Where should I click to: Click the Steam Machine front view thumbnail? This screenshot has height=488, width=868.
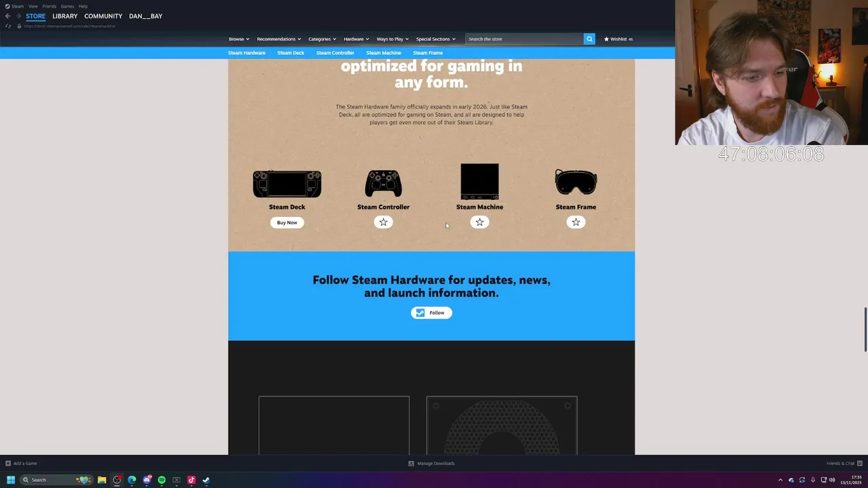(334, 426)
